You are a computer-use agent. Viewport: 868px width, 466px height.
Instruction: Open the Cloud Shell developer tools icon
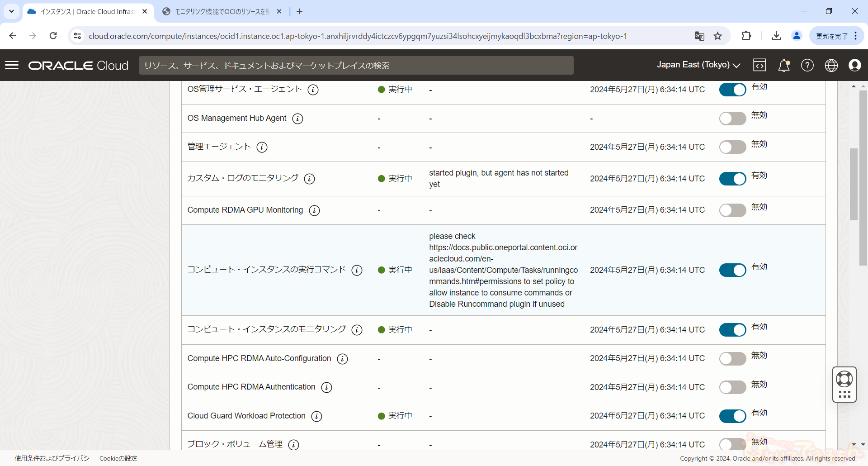[x=759, y=65]
